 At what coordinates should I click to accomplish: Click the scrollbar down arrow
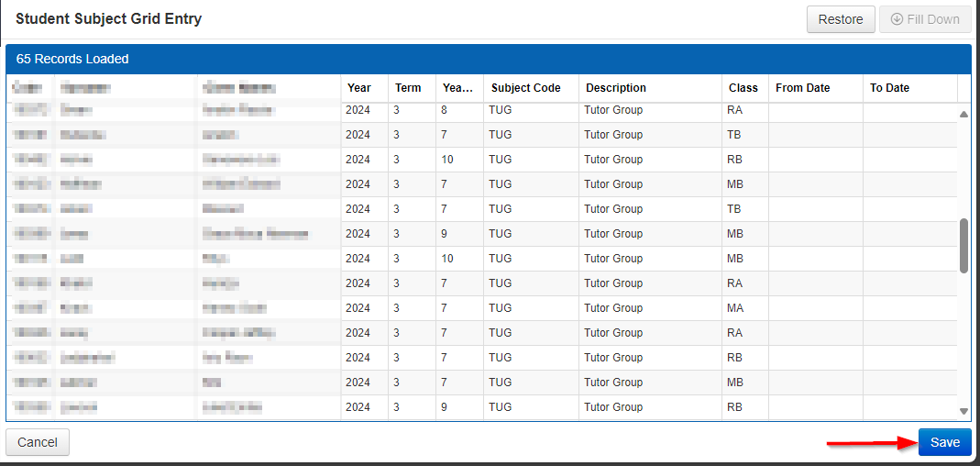[x=963, y=411]
